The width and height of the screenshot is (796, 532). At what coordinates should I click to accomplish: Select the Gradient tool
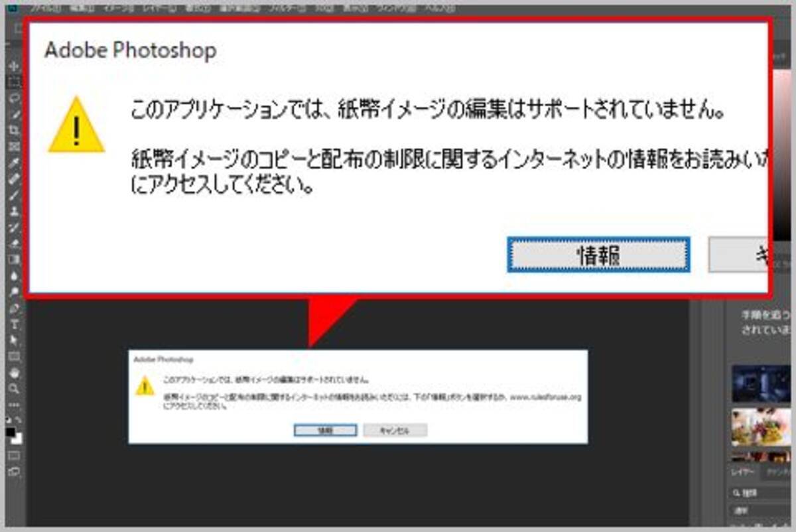pyautogui.click(x=14, y=259)
